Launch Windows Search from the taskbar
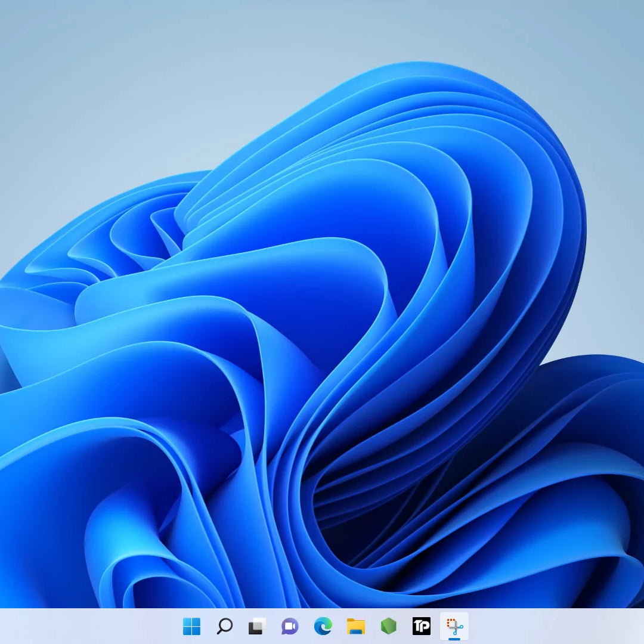Screen dimensions: 644x644 [225, 626]
